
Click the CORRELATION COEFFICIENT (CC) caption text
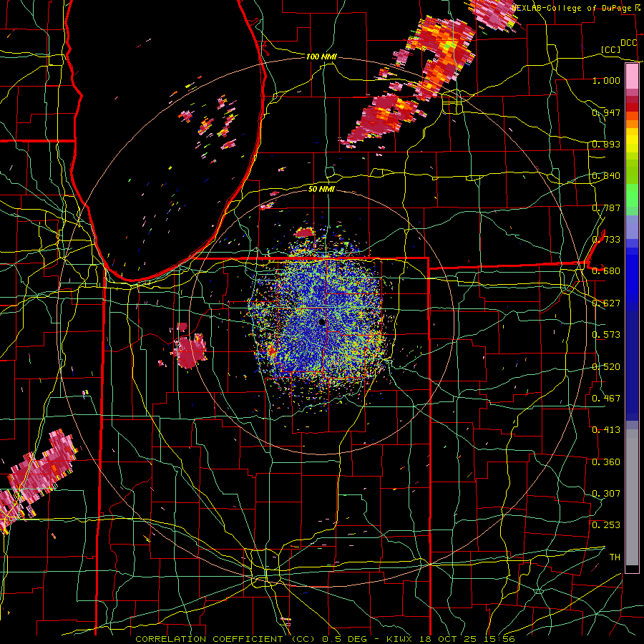coord(227,639)
